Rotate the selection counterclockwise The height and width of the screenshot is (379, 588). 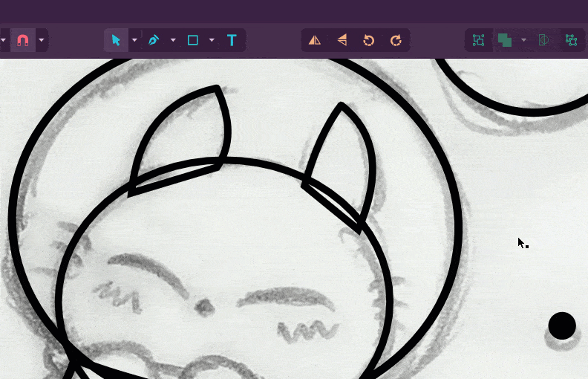(368, 40)
